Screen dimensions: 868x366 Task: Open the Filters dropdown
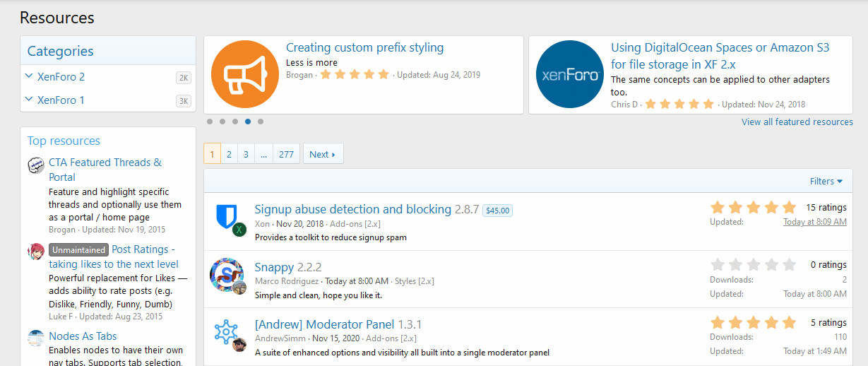pos(826,181)
